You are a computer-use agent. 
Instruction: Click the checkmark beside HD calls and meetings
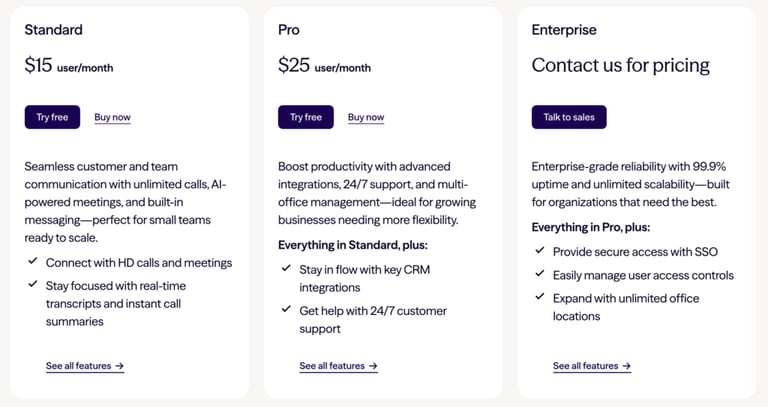click(33, 261)
